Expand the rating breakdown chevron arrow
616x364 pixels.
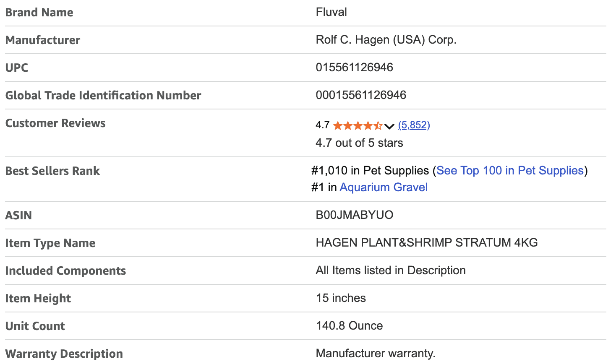(x=389, y=126)
